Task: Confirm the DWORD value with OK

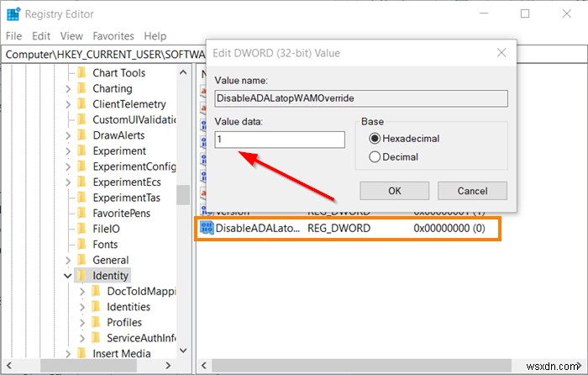Action: (x=395, y=191)
